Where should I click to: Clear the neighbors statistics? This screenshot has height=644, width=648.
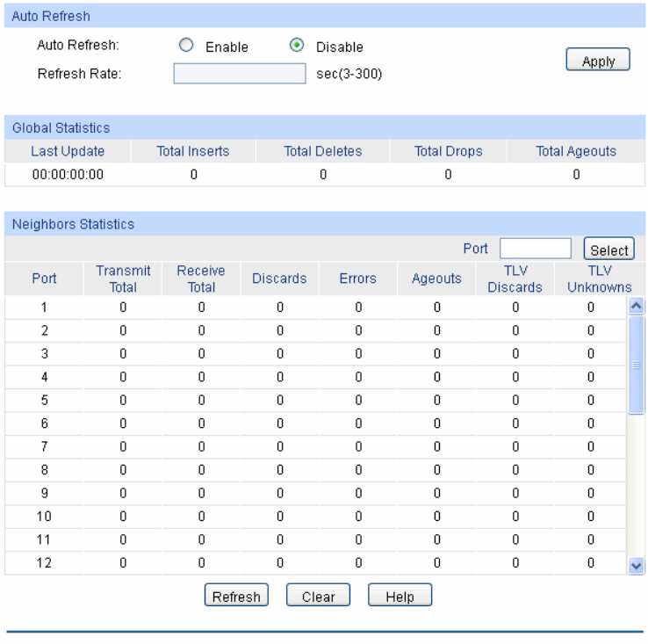(318, 597)
